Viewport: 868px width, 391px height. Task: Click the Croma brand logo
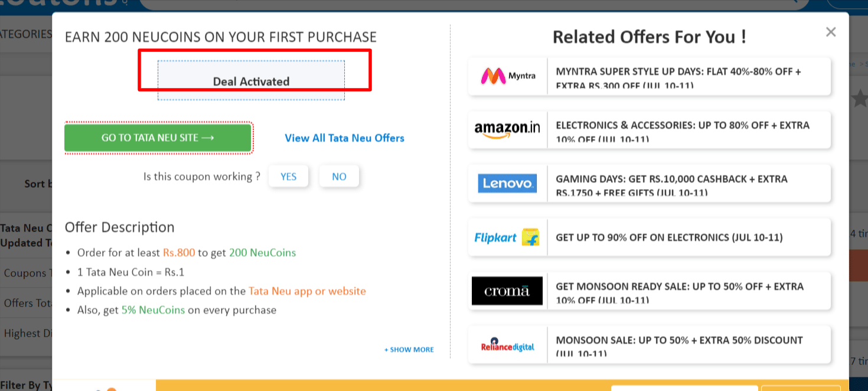[x=507, y=291]
